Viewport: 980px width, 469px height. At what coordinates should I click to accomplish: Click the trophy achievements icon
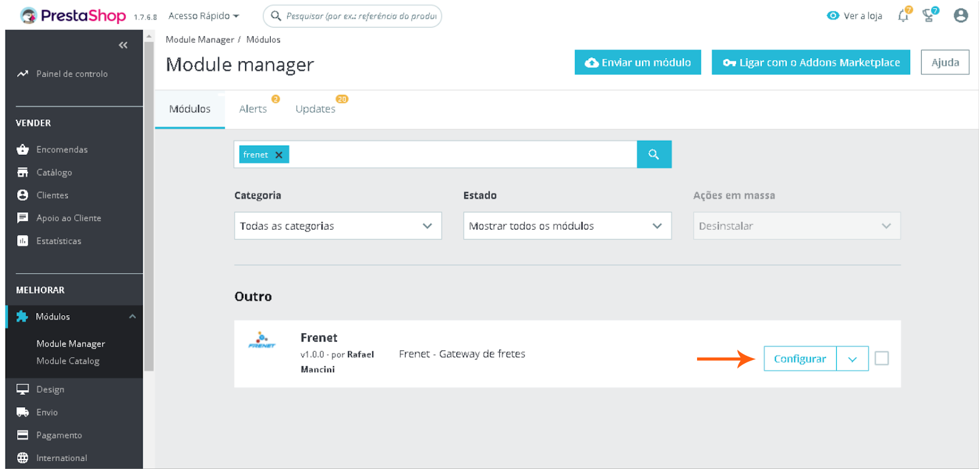point(929,16)
